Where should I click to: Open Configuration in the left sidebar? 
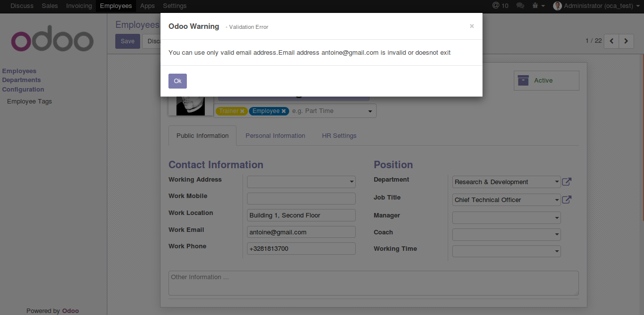coord(23,90)
